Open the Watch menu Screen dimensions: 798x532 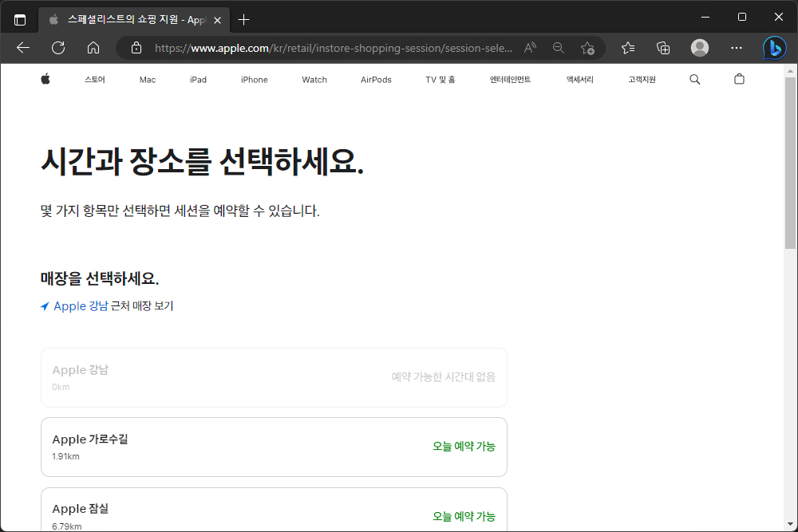pos(314,79)
